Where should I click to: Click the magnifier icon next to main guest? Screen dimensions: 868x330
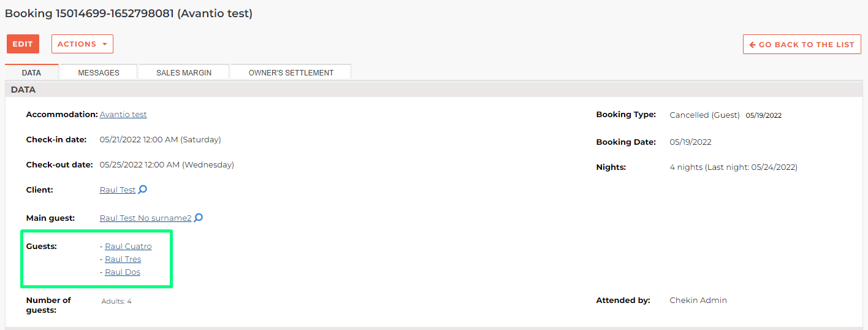point(199,218)
